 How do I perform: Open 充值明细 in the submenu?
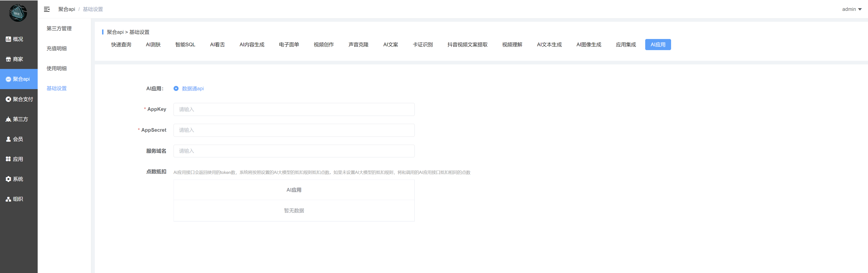(57, 49)
